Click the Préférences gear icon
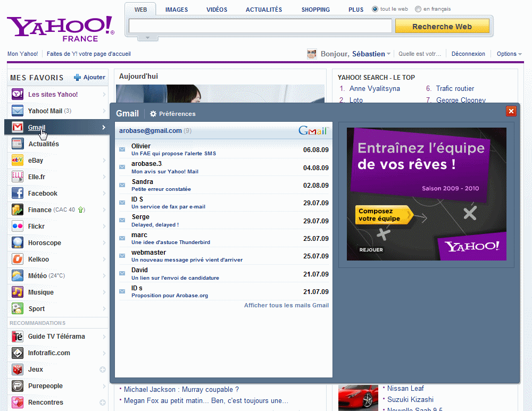532x411 pixels. tap(153, 114)
